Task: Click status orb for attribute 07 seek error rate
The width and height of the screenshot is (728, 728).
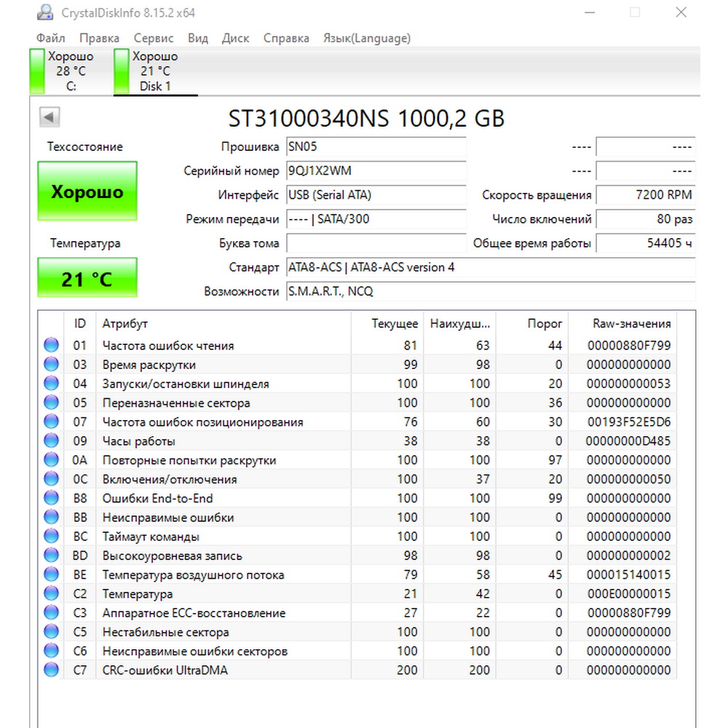Action: click(51, 421)
